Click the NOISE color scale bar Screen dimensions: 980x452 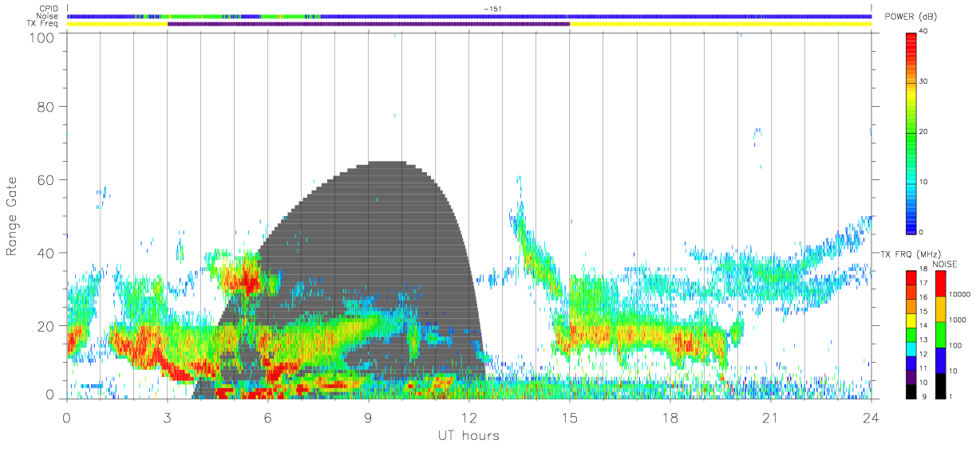[x=941, y=334]
